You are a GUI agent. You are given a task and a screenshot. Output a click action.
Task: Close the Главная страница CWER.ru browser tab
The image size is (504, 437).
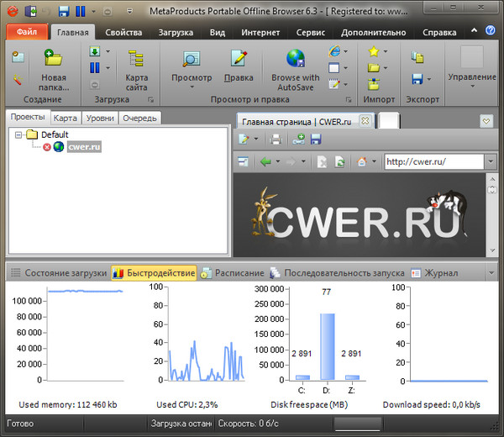coord(365,120)
